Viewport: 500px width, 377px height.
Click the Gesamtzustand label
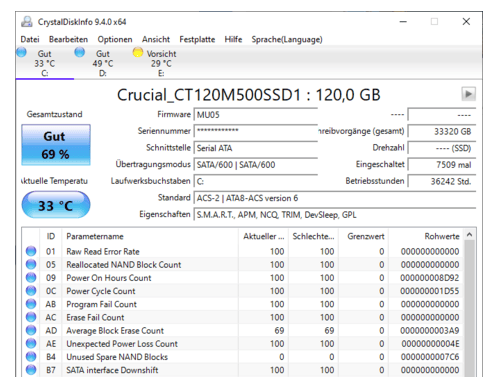pyautogui.click(x=55, y=114)
